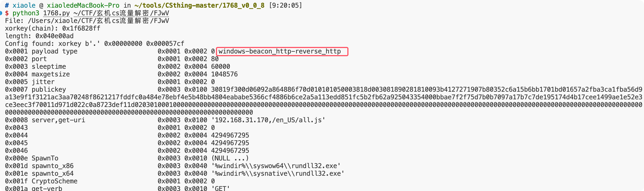The width and height of the screenshot is (644, 191).
Task: Click the hash symbol before xiaole
Action: 7,5
